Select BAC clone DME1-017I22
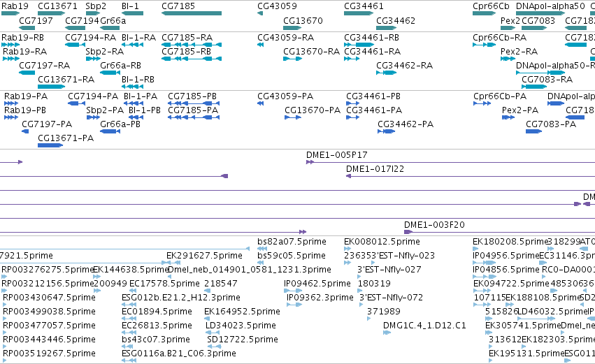The height and width of the screenshot is (364, 595). coord(375,169)
